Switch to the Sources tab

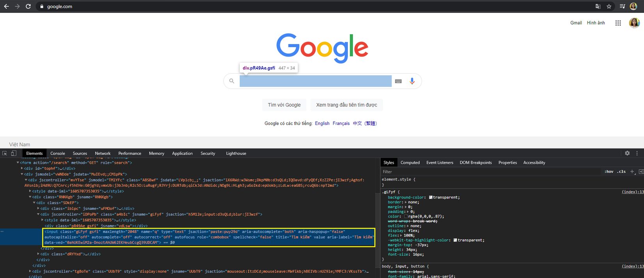(x=80, y=153)
